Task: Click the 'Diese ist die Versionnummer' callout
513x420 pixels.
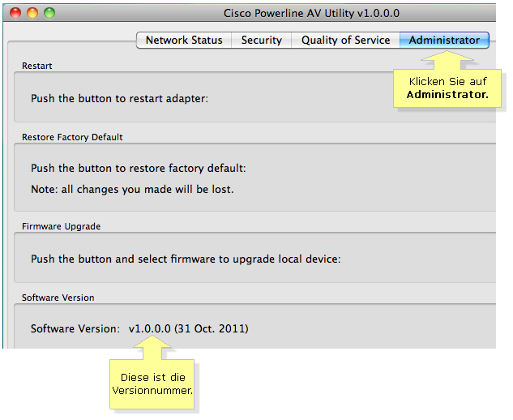Action: (152, 384)
